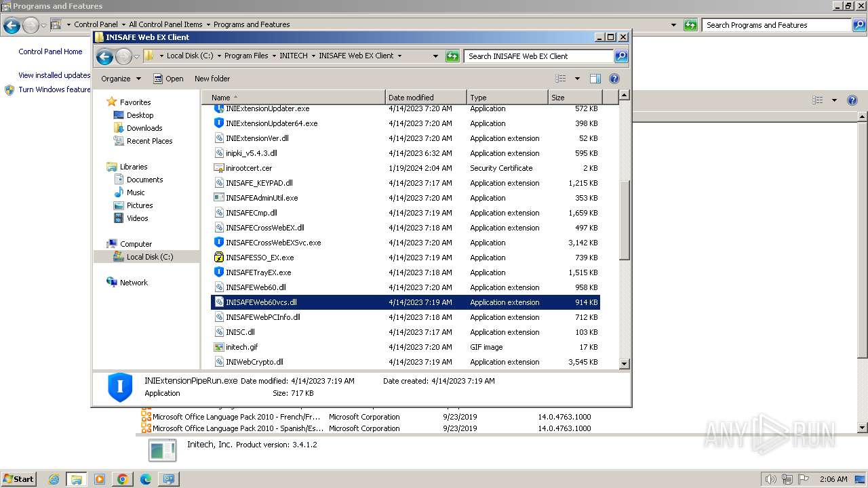This screenshot has width=868, height=488.
Task: Select INISAFEWeb60vcs.dll file row
Action: coord(406,302)
